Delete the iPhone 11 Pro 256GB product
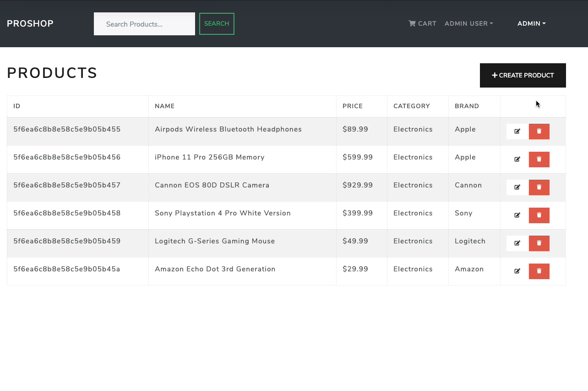588x391 pixels. (539, 159)
